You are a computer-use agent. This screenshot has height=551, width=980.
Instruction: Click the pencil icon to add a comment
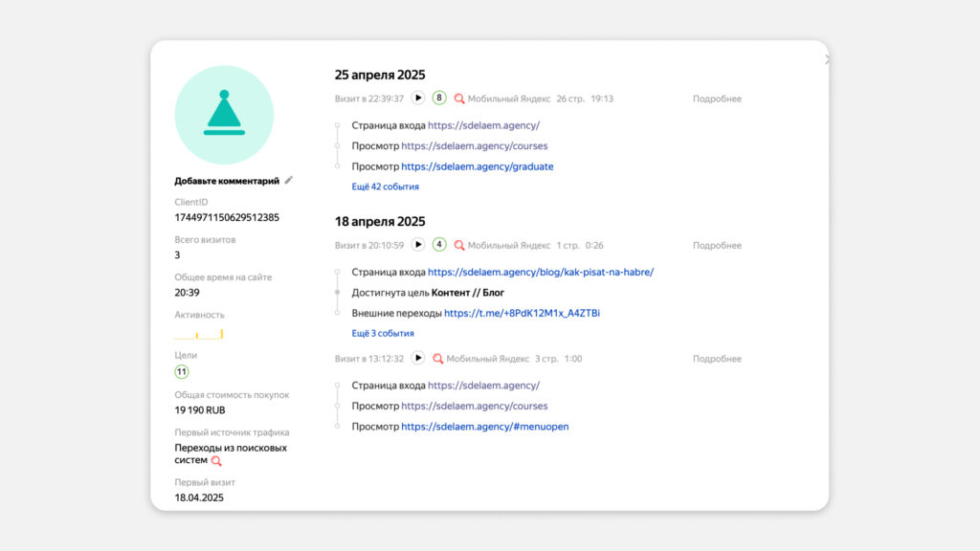coord(289,181)
